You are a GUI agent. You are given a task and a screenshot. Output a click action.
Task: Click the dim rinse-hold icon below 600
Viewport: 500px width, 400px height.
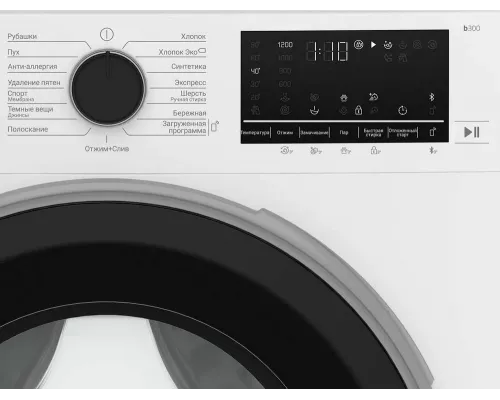[x=285, y=97]
